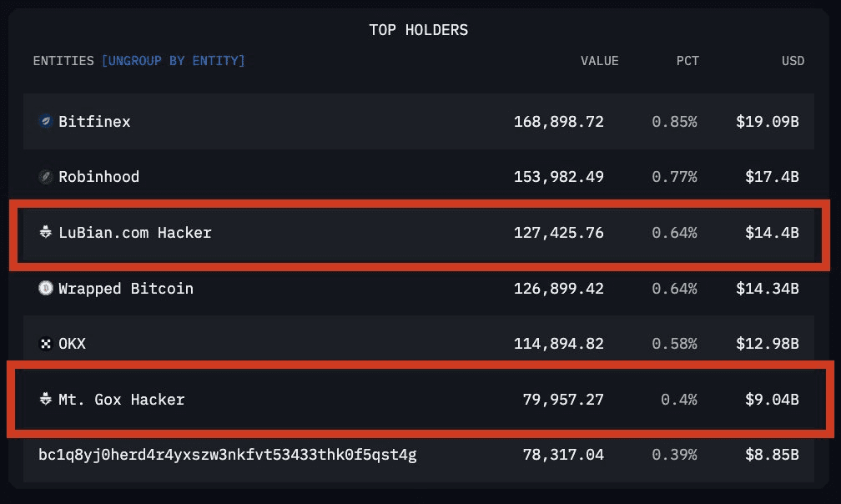Click the LuBian.com Hacker icon
The width and height of the screenshot is (841, 504).
point(46,233)
